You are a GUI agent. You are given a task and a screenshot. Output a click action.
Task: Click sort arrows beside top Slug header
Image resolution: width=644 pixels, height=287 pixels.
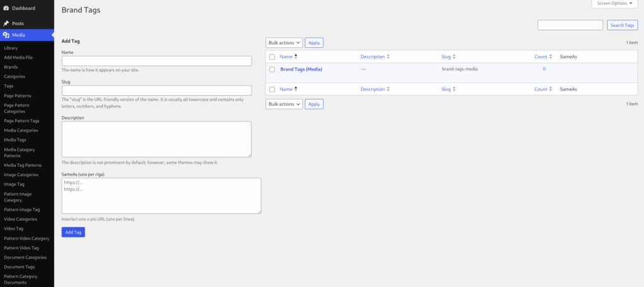[x=454, y=57]
